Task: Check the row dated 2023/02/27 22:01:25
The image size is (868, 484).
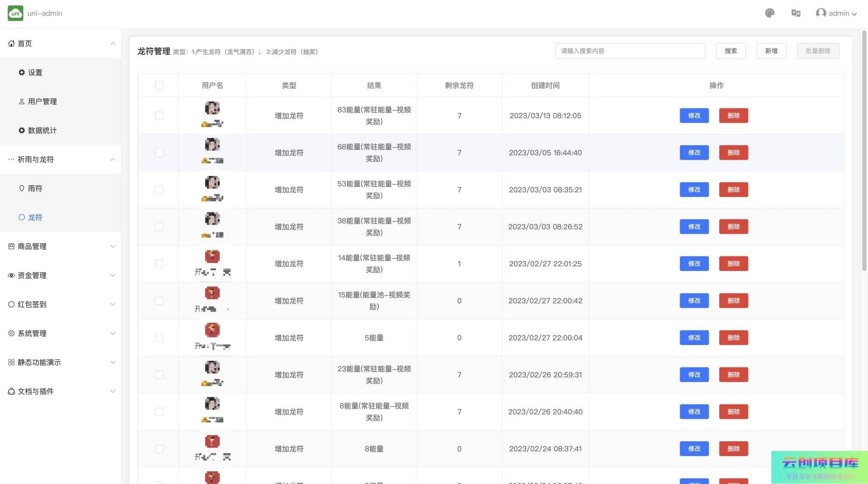Action: (x=159, y=264)
